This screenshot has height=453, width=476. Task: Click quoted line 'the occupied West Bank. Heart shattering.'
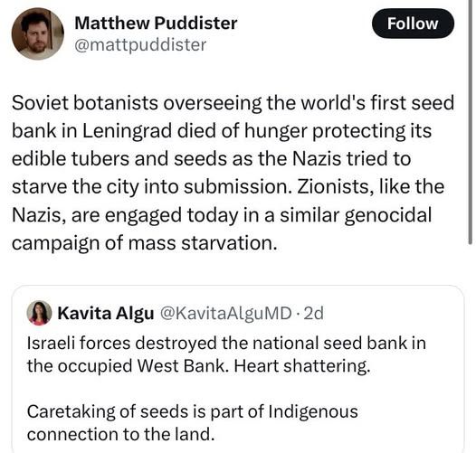(x=199, y=366)
